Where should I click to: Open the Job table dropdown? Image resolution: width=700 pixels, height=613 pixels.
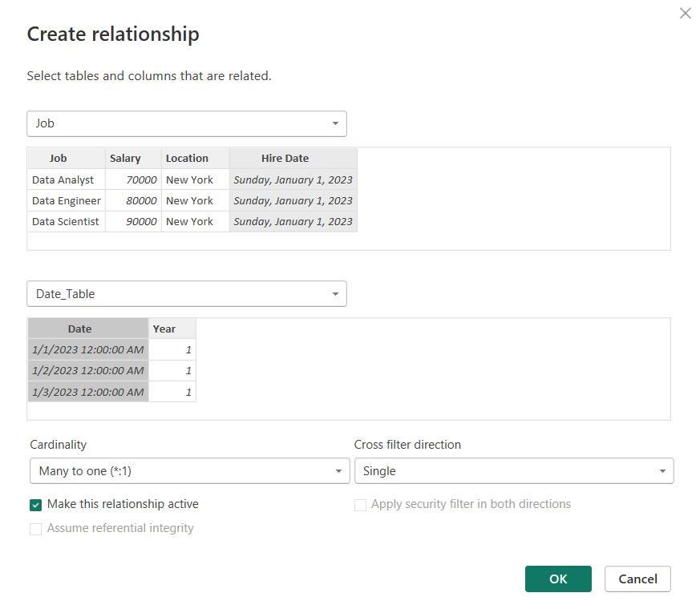pyautogui.click(x=187, y=123)
